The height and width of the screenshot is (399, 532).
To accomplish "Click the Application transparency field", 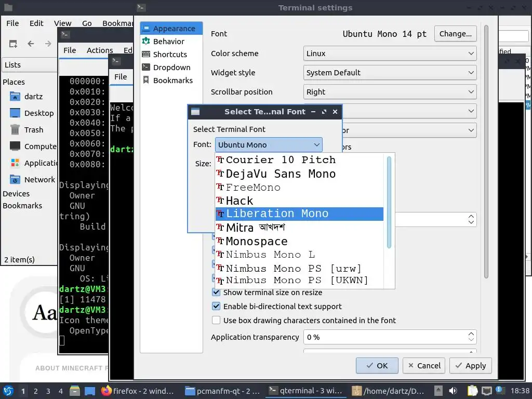I will click(390, 337).
